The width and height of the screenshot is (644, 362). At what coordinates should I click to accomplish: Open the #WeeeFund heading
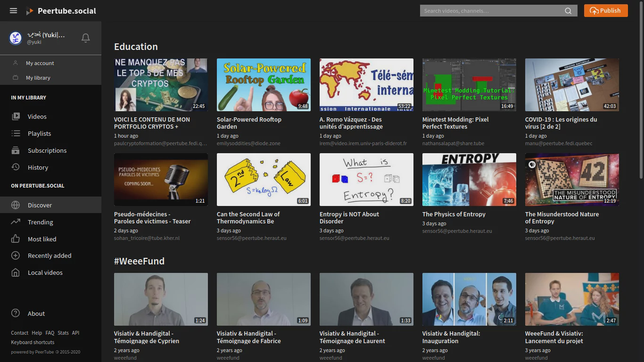tap(139, 261)
